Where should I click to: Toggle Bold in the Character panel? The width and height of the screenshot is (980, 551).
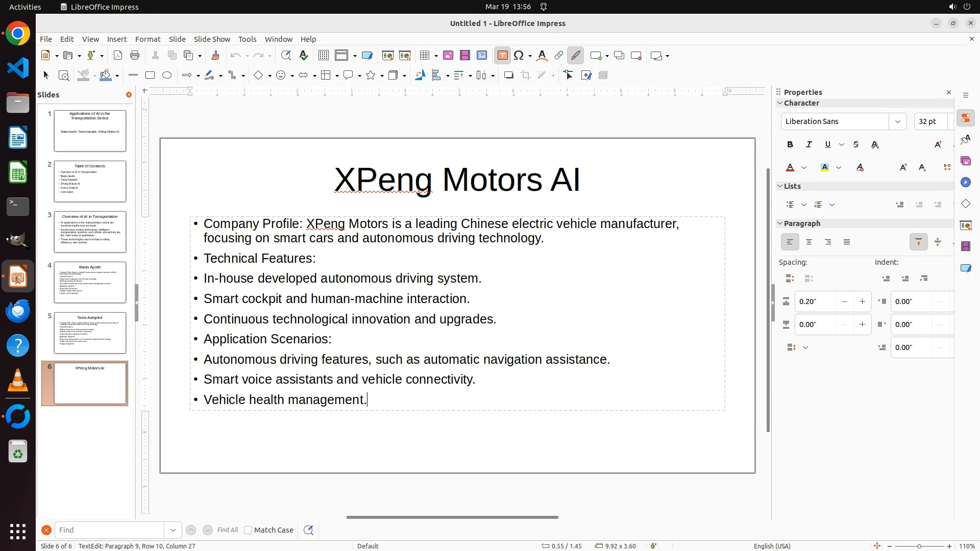coord(790,145)
